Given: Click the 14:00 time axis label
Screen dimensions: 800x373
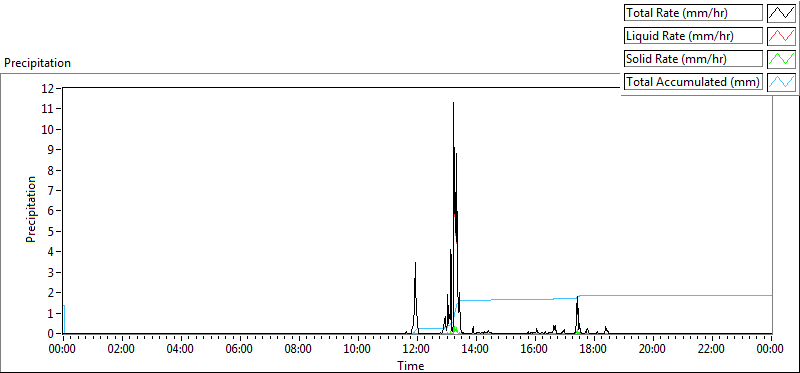Looking at the screenshot, I should [476, 349].
